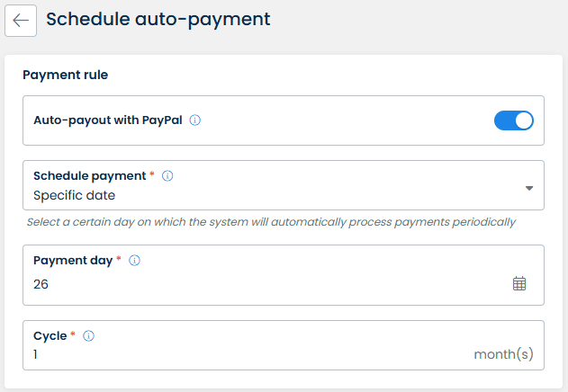The width and height of the screenshot is (568, 392).
Task: Click the 'Payment day' field label
Action: coord(72,261)
